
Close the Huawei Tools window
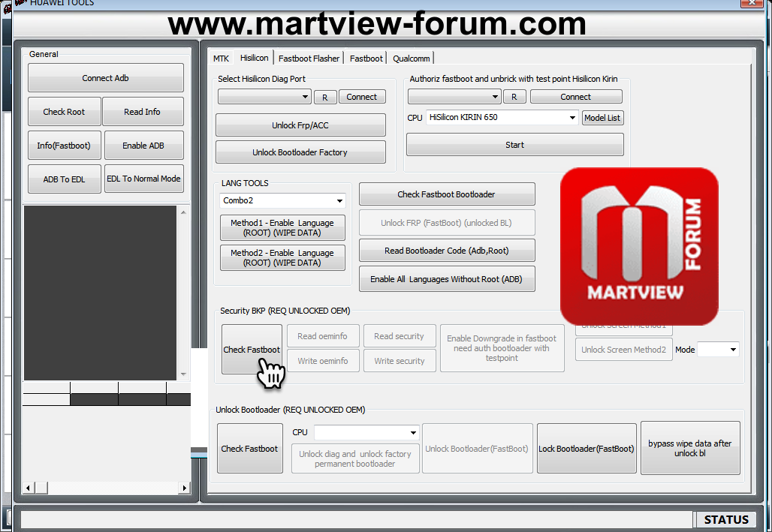[752, 2]
